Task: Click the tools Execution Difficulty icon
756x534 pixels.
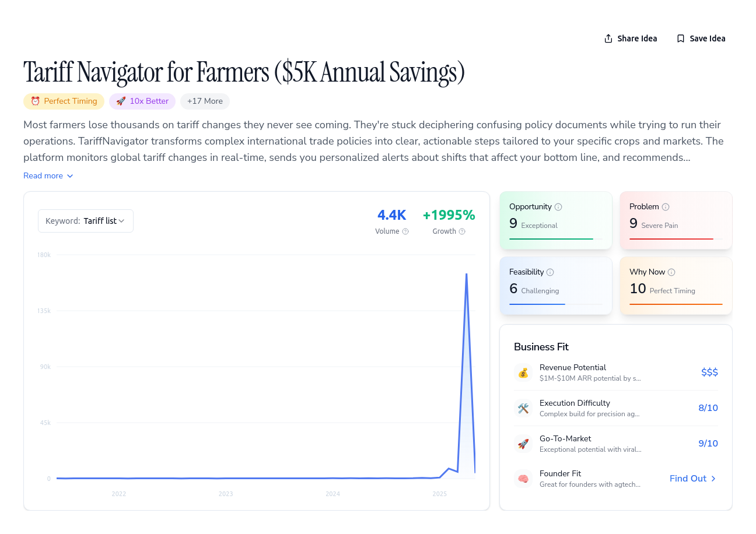Action: 523,408
